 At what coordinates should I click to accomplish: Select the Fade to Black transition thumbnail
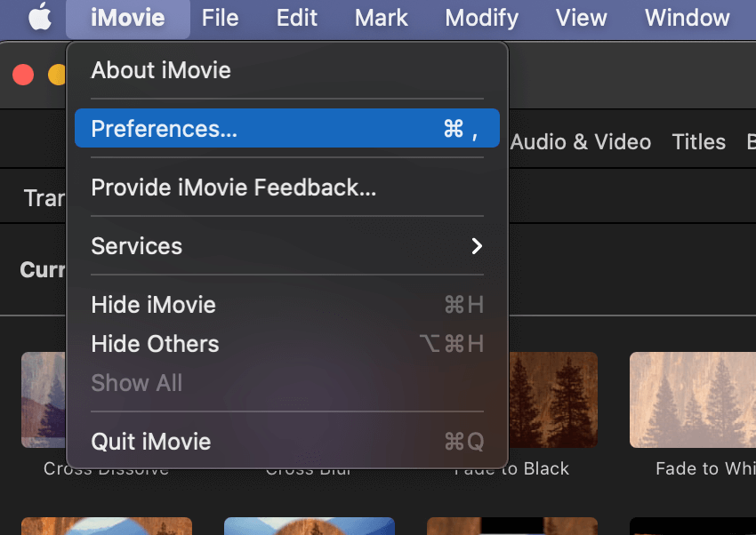tap(553, 400)
